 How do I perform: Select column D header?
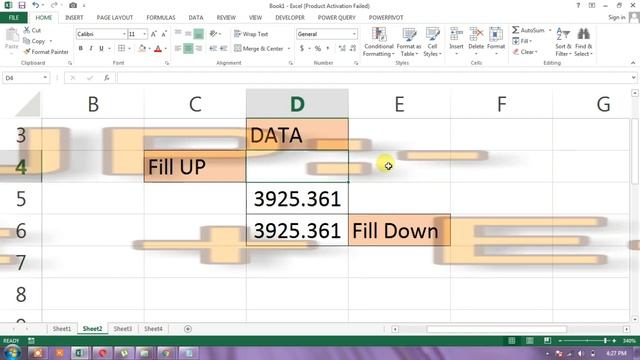pos(297,104)
